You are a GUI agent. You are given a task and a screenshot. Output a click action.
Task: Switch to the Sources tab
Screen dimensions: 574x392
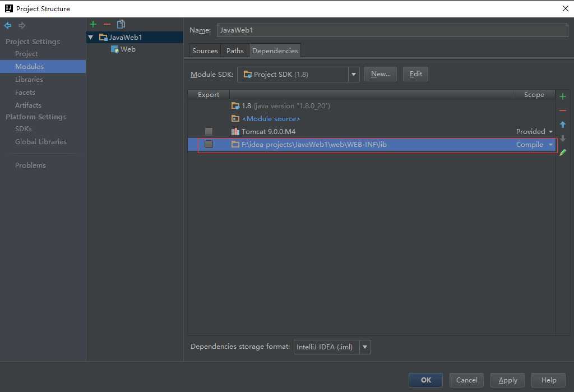pyautogui.click(x=205, y=50)
